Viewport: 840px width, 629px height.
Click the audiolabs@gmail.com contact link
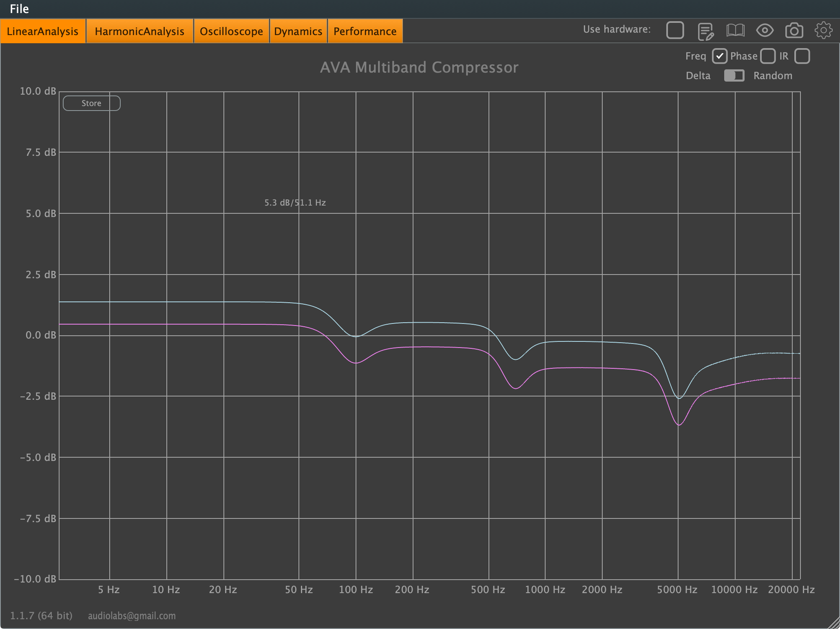point(131,616)
